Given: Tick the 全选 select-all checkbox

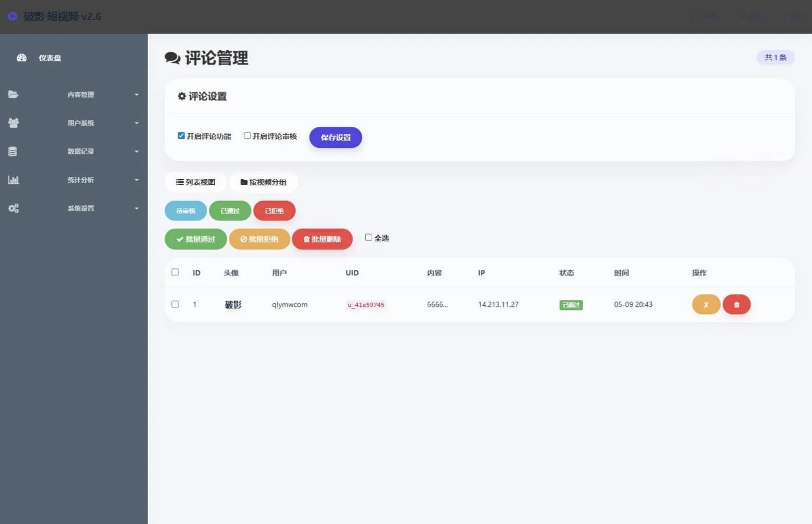Looking at the screenshot, I should pyautogui.click(x=368, y=238).
